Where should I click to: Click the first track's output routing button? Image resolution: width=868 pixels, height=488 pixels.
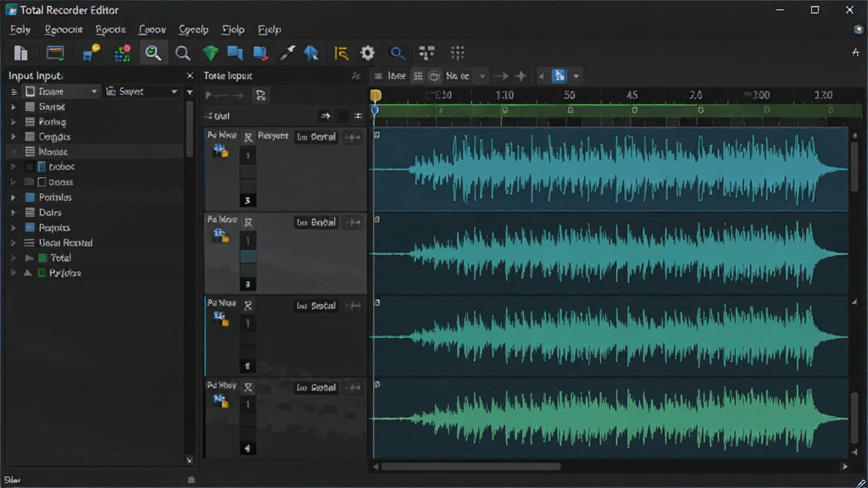tap(316, 137)
